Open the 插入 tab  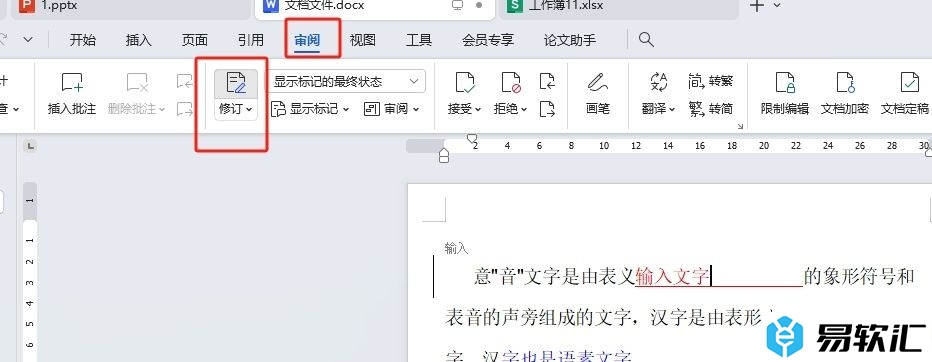point(138,40)
